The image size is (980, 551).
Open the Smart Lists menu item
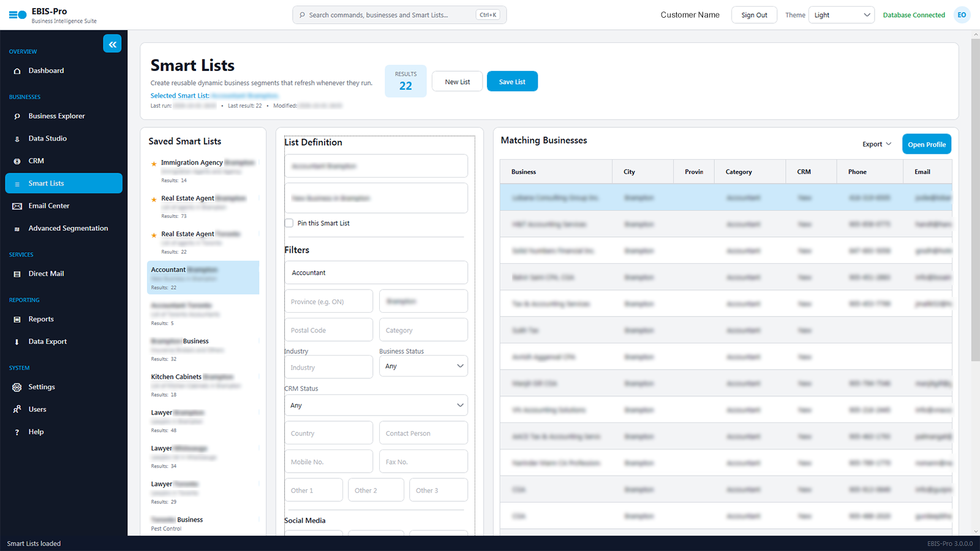[x=64, y=184]
